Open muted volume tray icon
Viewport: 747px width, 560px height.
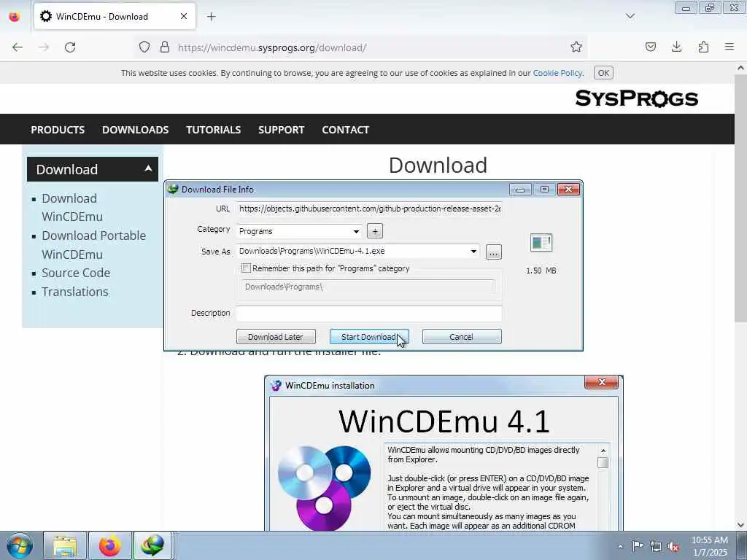pyautogui.click(x=673, y=546)
